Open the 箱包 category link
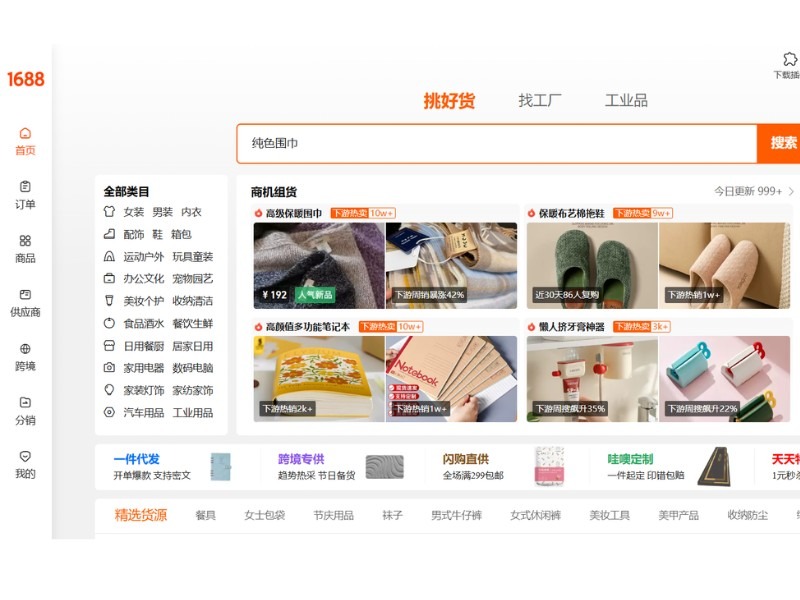The width and height of the screenshot is (800, 600). pyautogui.click(x=181, y=234)
